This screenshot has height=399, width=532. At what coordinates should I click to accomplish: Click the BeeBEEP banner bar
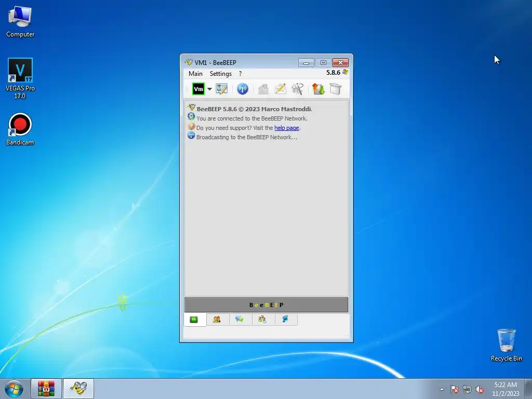click(x=267, y=304)
